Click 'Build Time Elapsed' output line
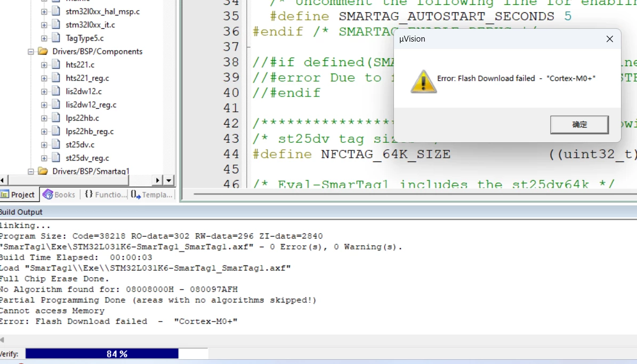 tap(76, 257)
